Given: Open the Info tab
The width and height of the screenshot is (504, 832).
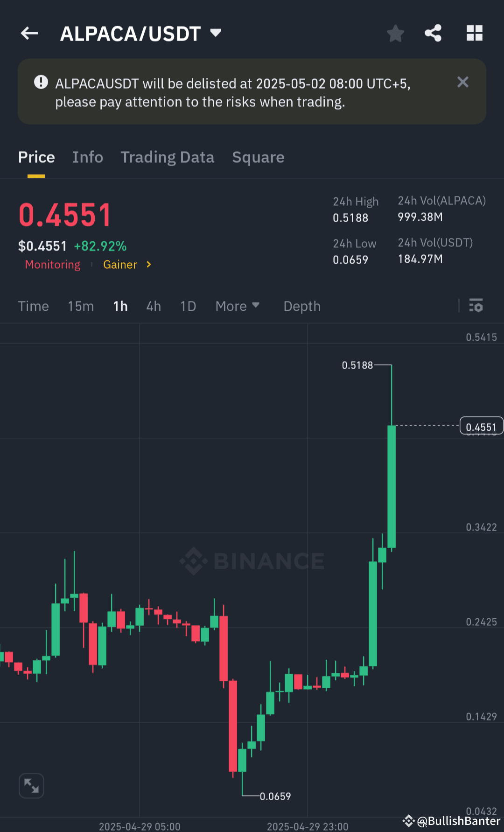Looking at the screenshot, I should (88, 157).
